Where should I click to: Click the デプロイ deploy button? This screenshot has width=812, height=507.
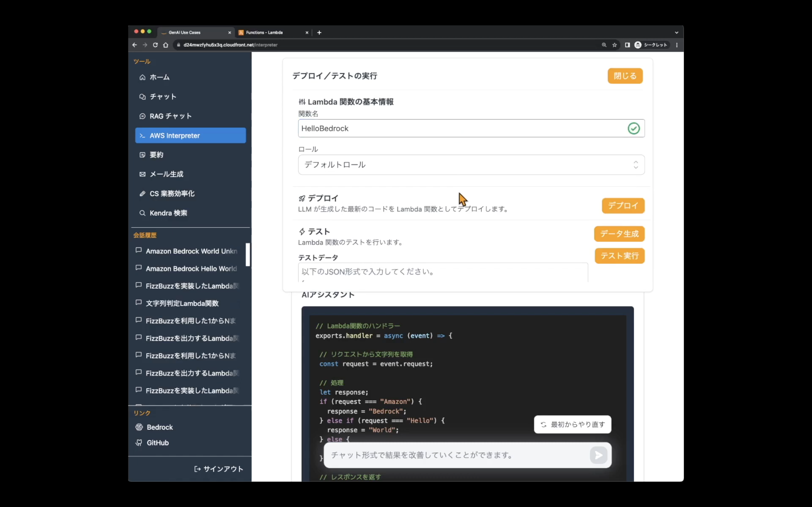(x=623, y=206)
